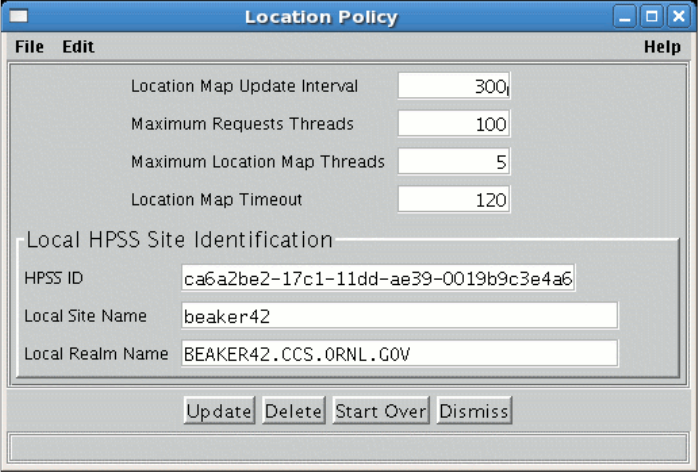Dismiss the Location Policy window
The height and width of the screenshot is (472, 698).
coord(474,411)
